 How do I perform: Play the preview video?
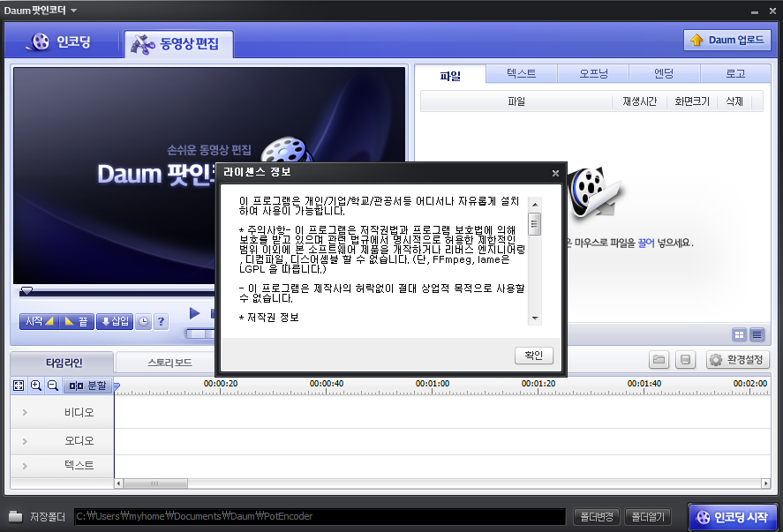click(195, 313)
